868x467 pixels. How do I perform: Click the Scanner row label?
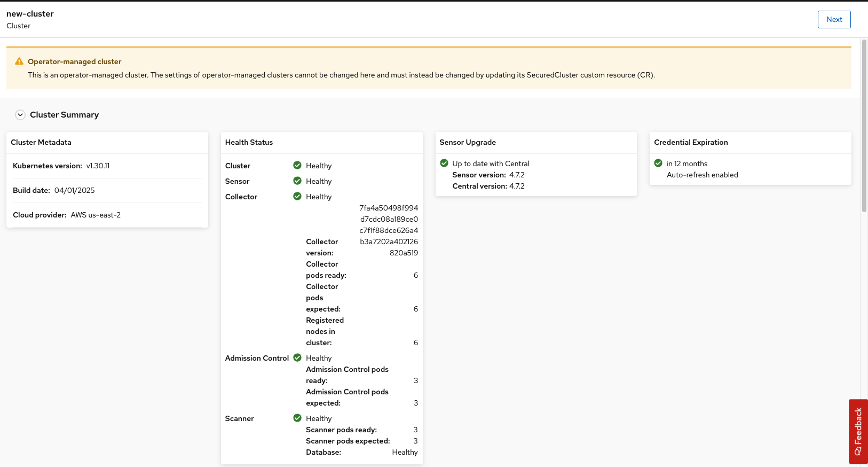coord(239,418)
